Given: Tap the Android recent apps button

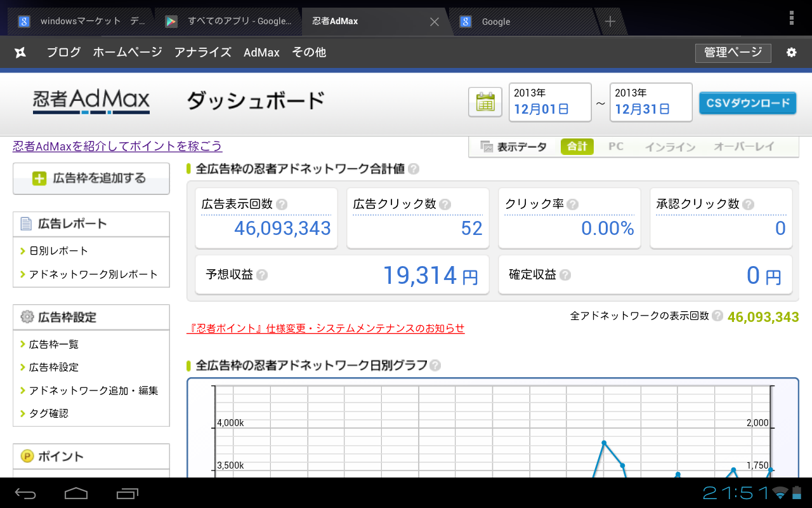Looking at the screenshot, I should [x=128, y=493].
